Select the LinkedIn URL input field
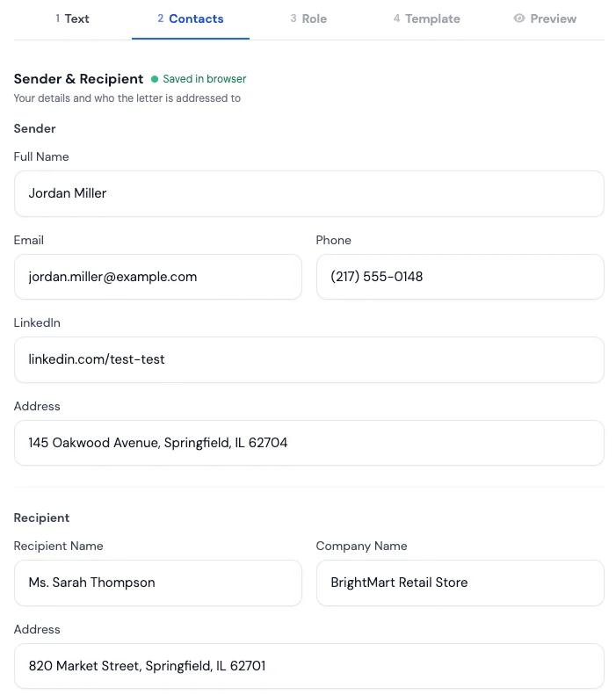 coord(309,359)
